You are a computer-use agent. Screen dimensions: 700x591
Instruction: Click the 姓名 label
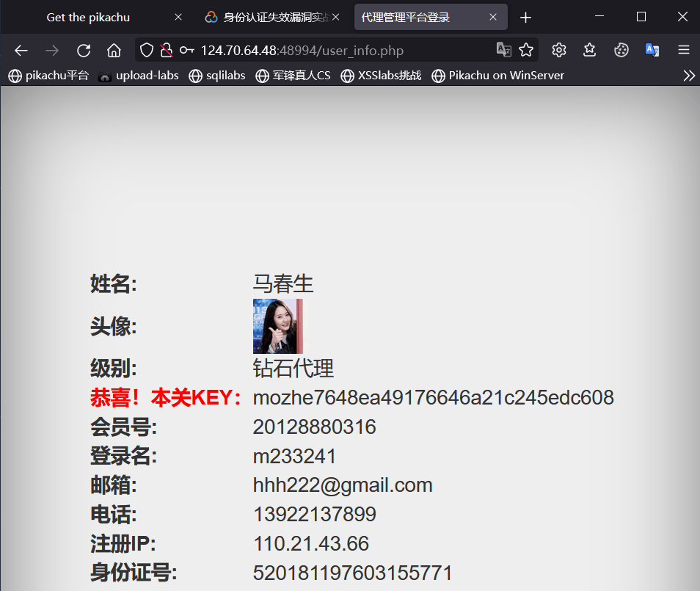114,283
